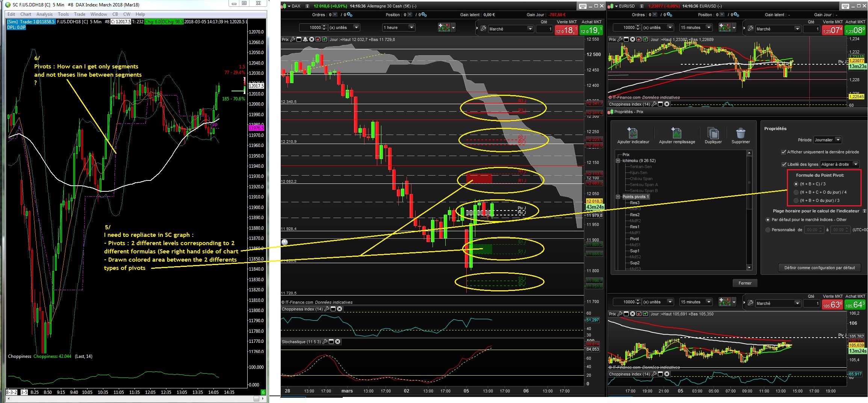Open the DAX Marché order type dropdown
The height and width of the screenshot is (403, 868).
(x=511, y=29)
